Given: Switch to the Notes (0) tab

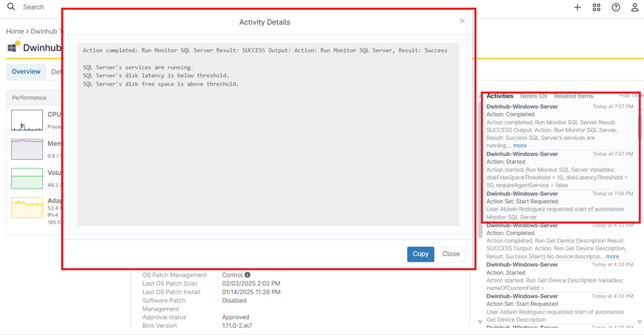Looking at the screenshot, I should (534, 96).
